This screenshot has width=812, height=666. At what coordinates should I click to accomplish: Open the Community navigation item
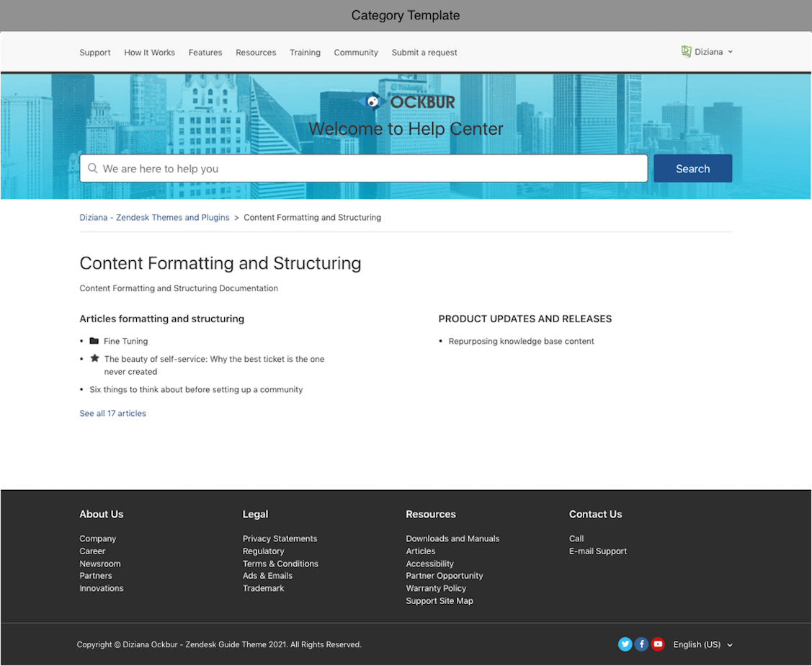[x=356, y=53]
